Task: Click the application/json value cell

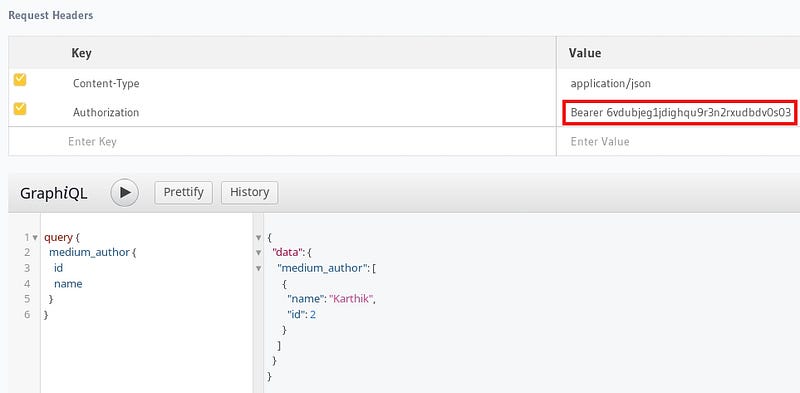Action: (x=678, y=83)
